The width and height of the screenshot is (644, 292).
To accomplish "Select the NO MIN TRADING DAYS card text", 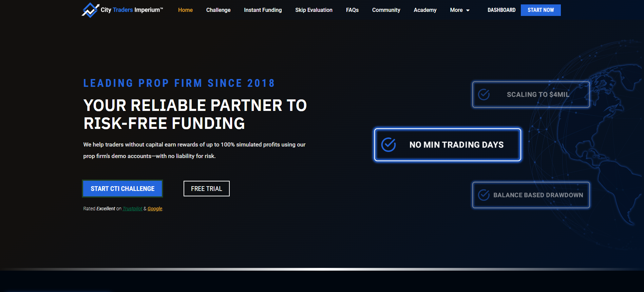I will point(456,145).
